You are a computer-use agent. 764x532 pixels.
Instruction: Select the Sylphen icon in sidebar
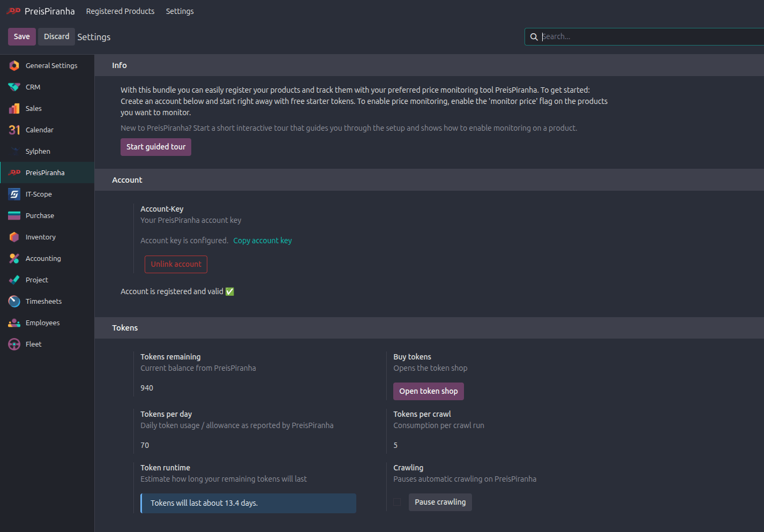click(14, 151)
